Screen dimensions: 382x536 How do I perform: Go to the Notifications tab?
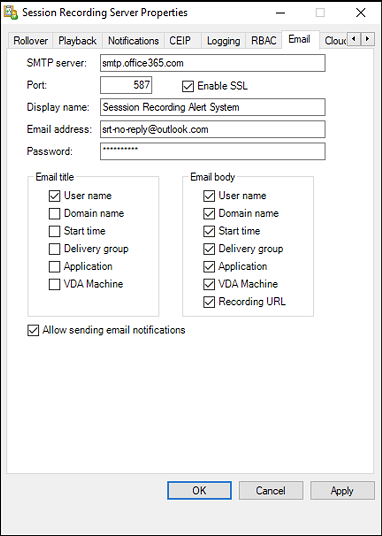point(133,41)
